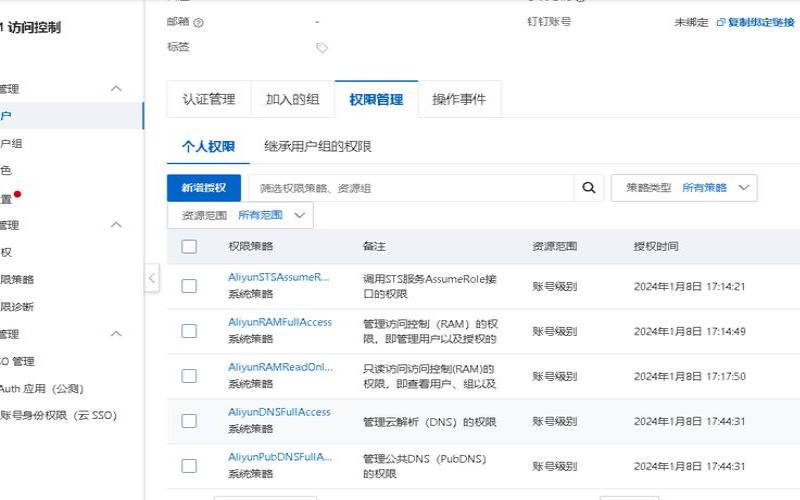
Task: Check the AliyunRAMReadOnly policy row
Action: coord(189,376)
